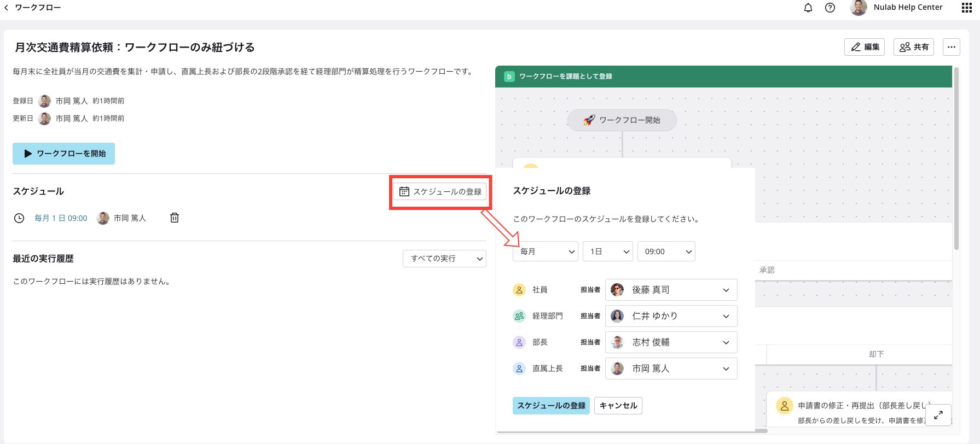Click the 直属上長 role icon

coord(519,369)
